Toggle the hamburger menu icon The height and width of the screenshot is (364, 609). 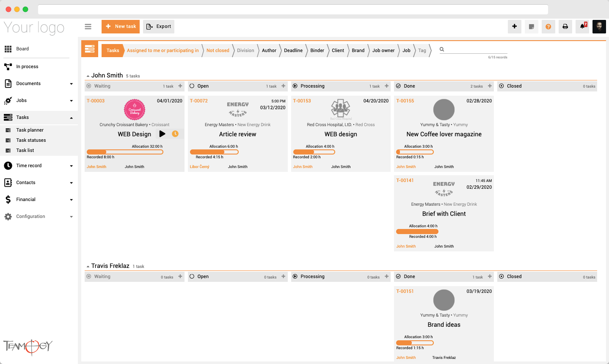pyautogui.click(x=88, y=27)
